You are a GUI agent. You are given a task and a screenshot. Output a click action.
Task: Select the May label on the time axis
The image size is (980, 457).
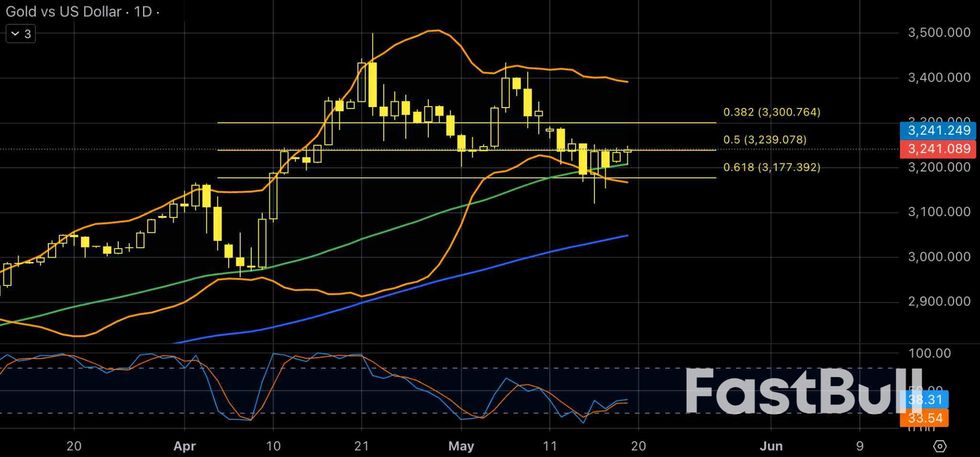click(461, 446)
